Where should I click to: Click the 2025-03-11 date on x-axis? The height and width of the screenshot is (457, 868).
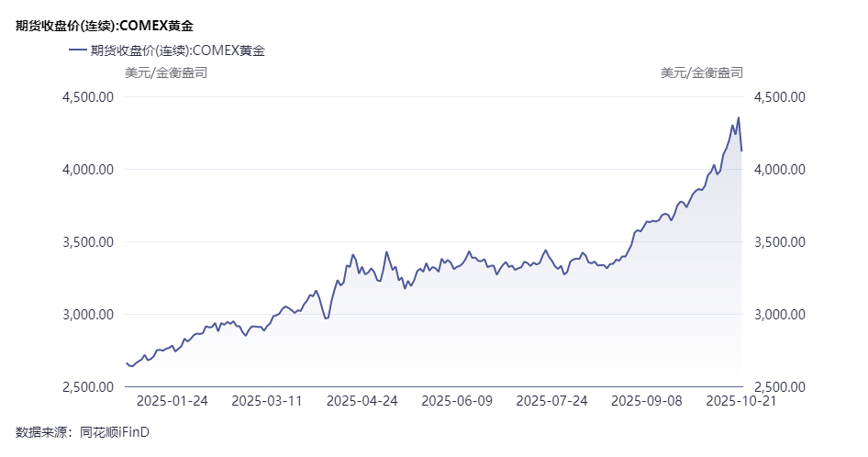267,400
